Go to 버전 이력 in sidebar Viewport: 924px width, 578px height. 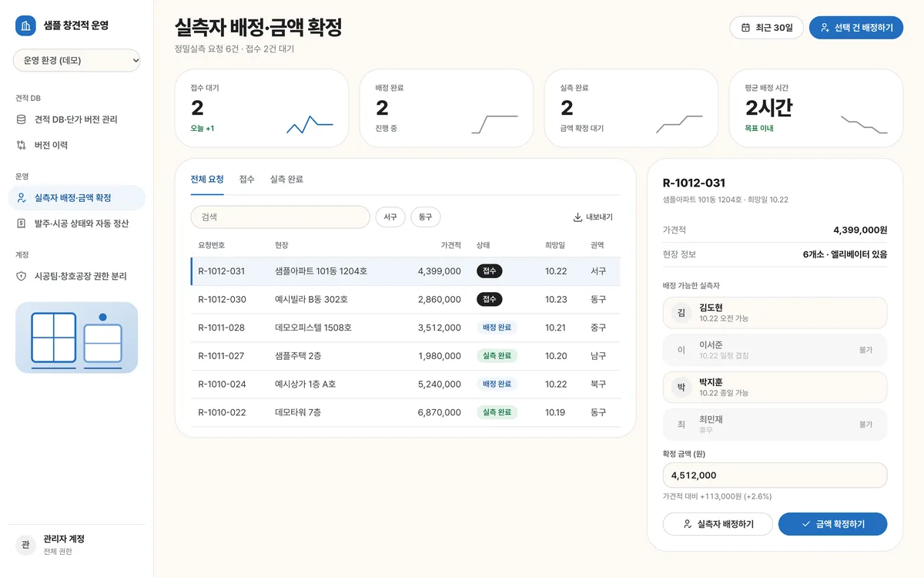point(77,145)
